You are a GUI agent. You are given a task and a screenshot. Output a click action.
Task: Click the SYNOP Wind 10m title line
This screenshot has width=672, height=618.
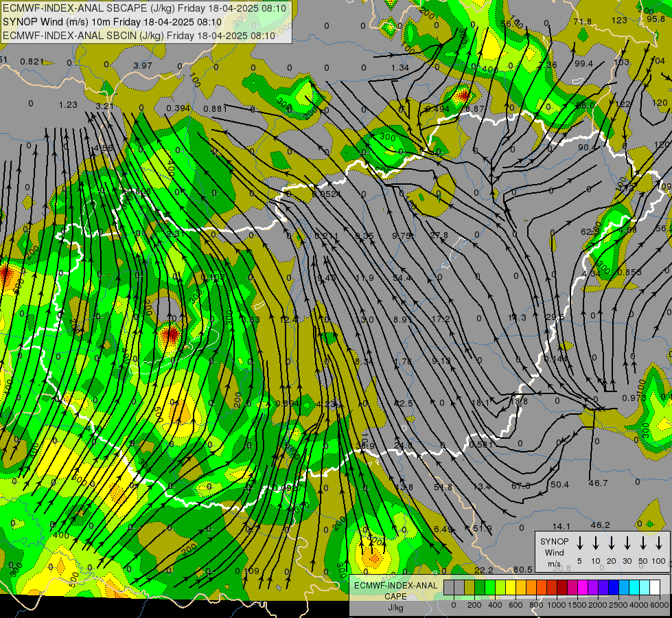click(113, 22)
